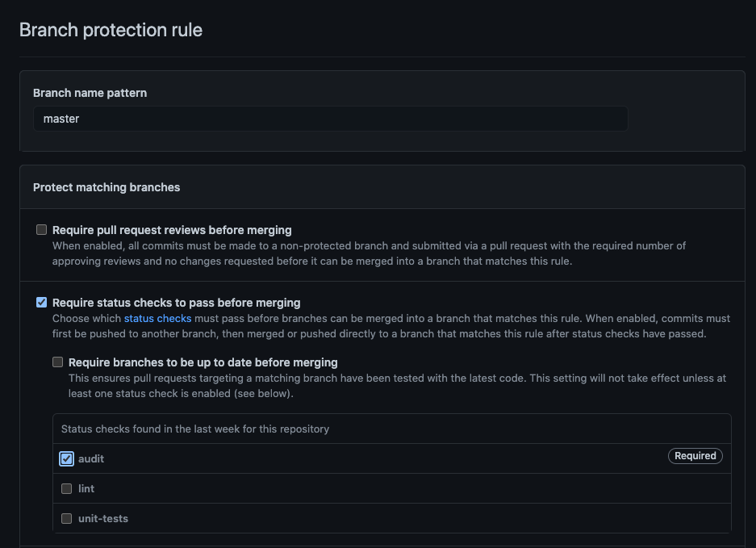This screenshot has width=756, height=548.
Task: Click the Branch protection rule heading
Action: [x=111, y=30]
